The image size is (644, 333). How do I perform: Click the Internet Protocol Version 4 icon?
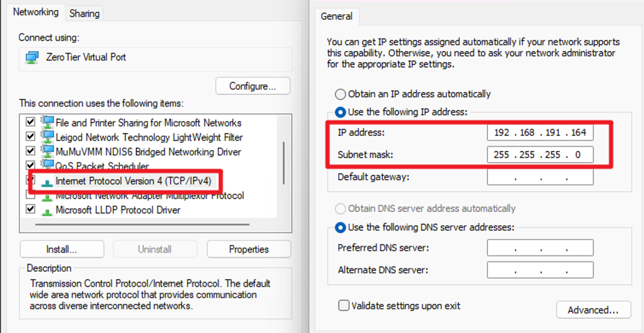(47, 182)
